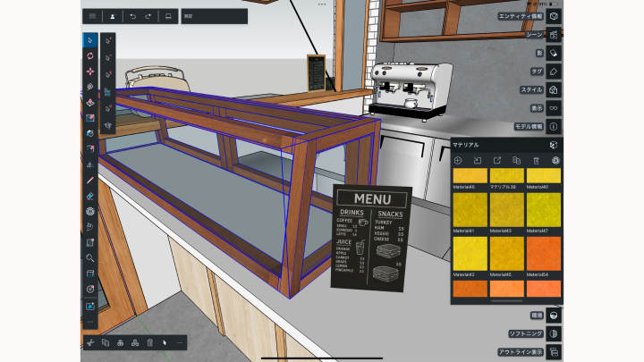The image size is (644, 362).
Task: Select the Zoom magnifier tool
Action: click(x=90, y=258)
